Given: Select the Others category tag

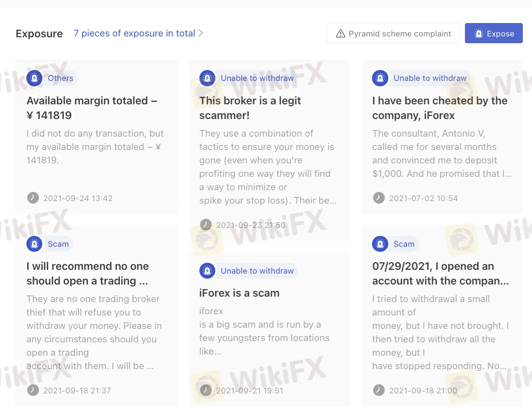Looking at the screenshot, I should click(60, 78).
